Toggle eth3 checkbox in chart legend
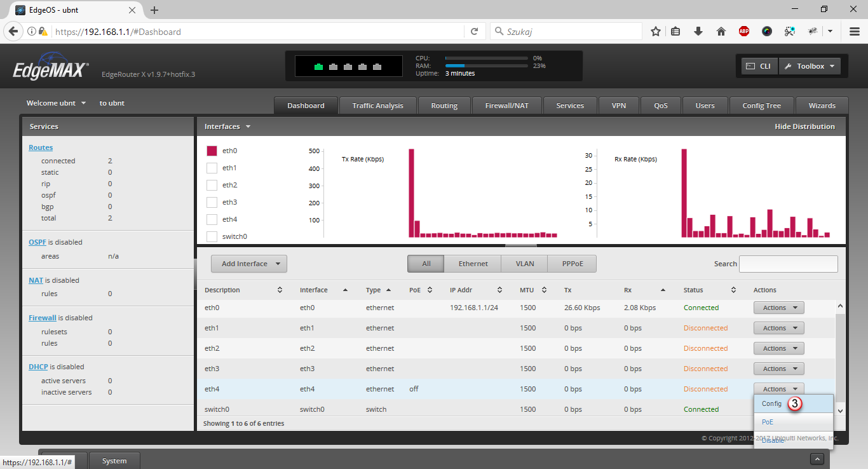 coord(212,202)
